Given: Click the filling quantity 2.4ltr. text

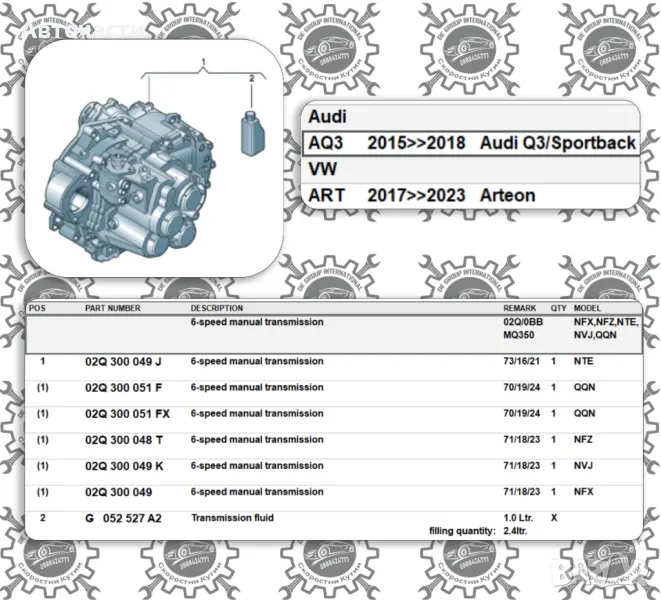Looking at the screenshot, I should (478, 531).
